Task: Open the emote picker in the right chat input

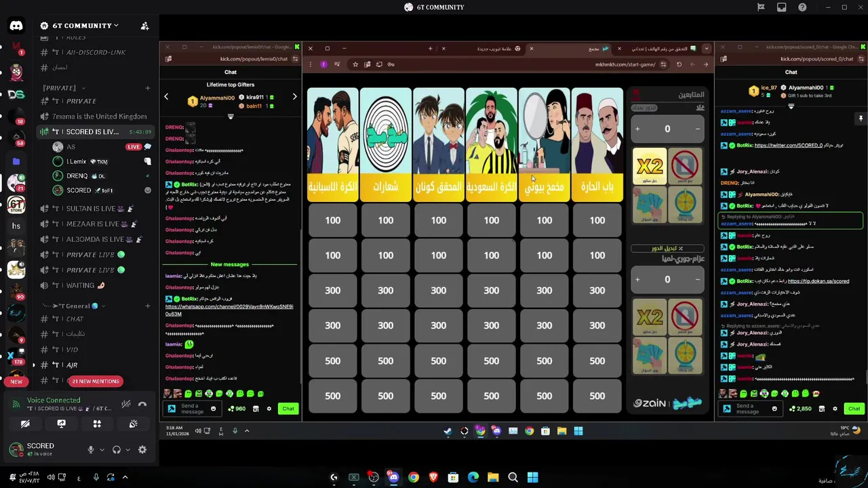Action: [x=774, y=409]
